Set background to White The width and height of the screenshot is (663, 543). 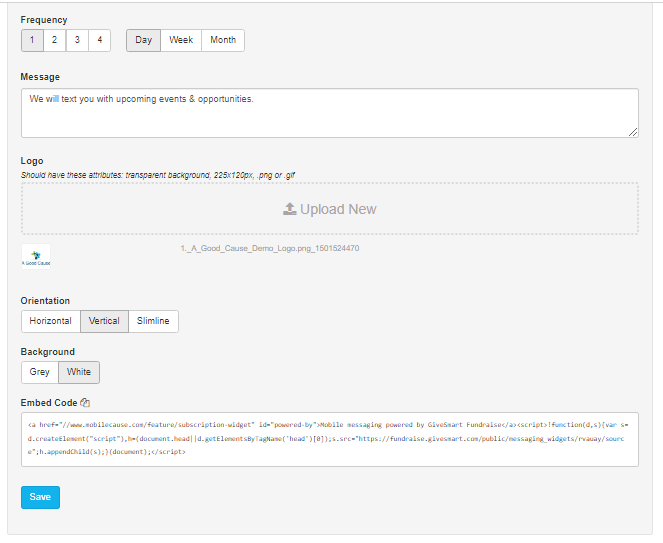click(x=79, y=372)
